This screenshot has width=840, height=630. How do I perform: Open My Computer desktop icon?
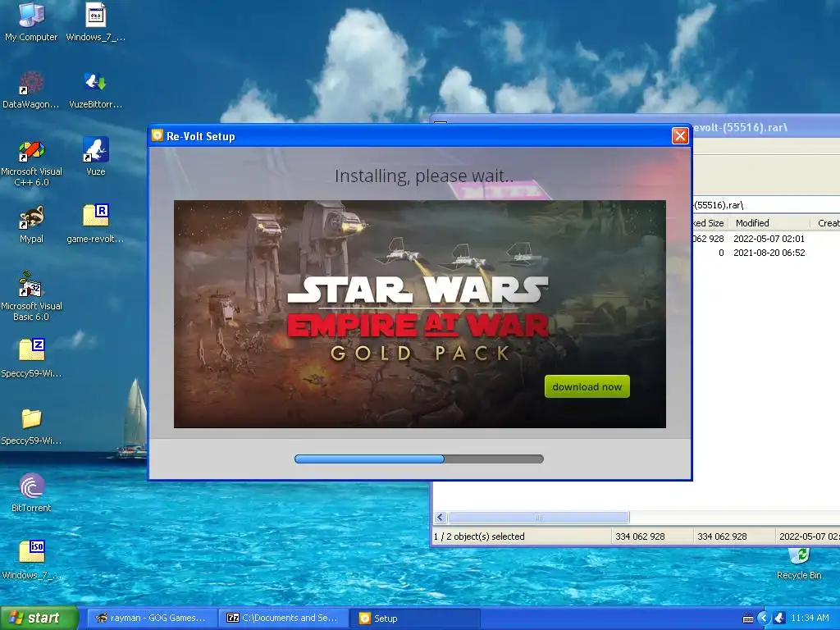pos(31,22)
